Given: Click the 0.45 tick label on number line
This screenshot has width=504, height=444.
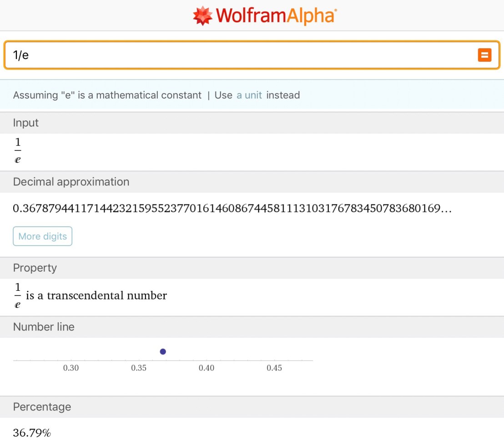Looking at the screenshot, I should tap(274, 368).
